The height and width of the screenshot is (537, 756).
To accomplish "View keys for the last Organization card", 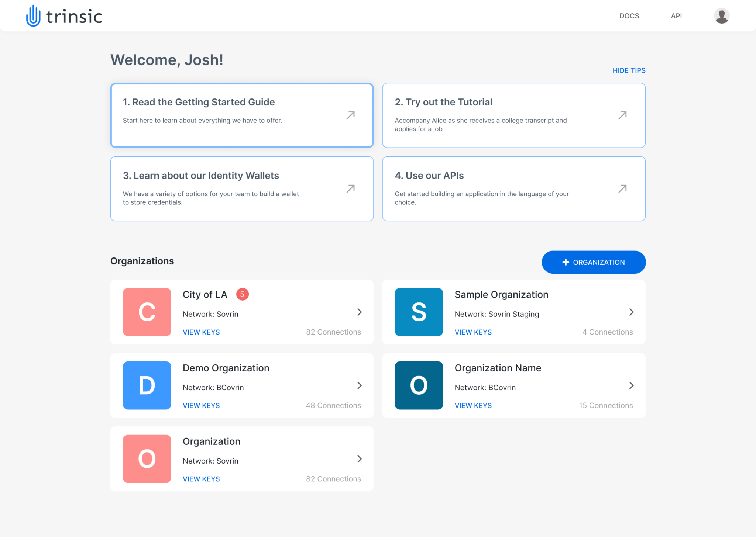I will (x=201, y=479).
